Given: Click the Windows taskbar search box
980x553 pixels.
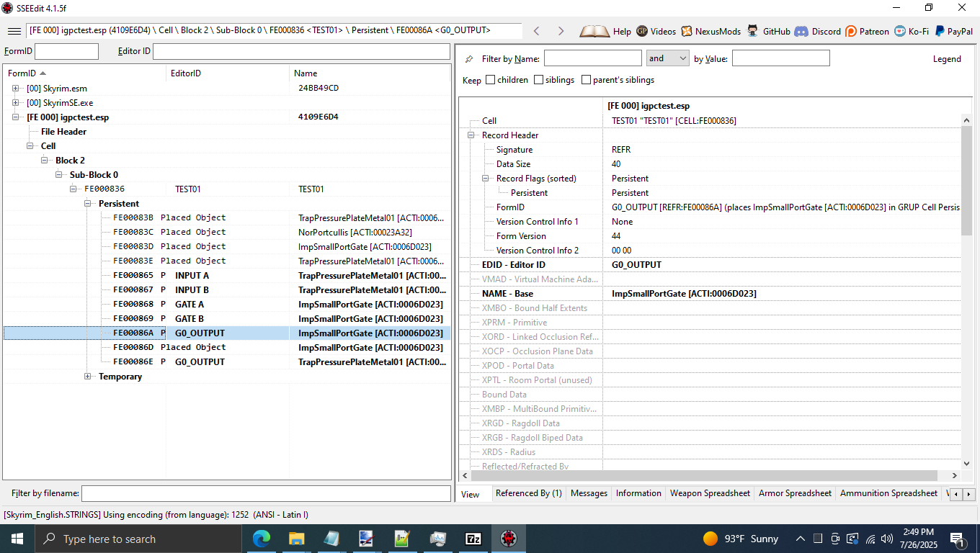Looking at the screenshot, I should [138, 539].
